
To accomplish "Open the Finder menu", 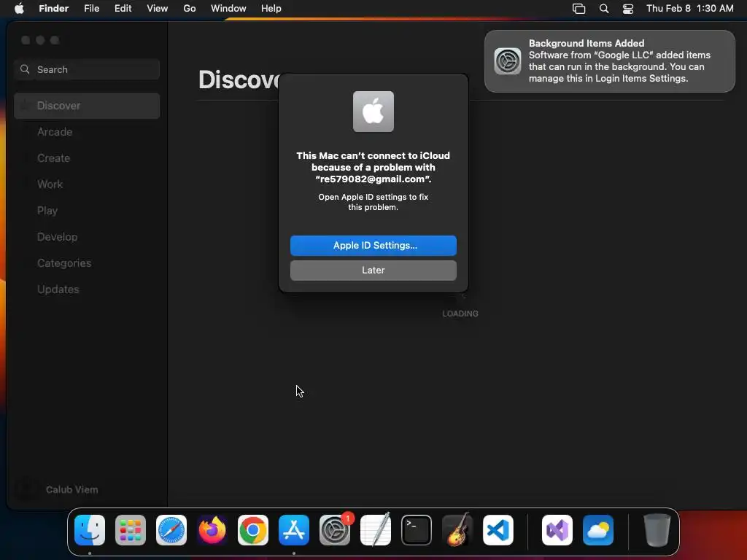I will pos(54,9).
